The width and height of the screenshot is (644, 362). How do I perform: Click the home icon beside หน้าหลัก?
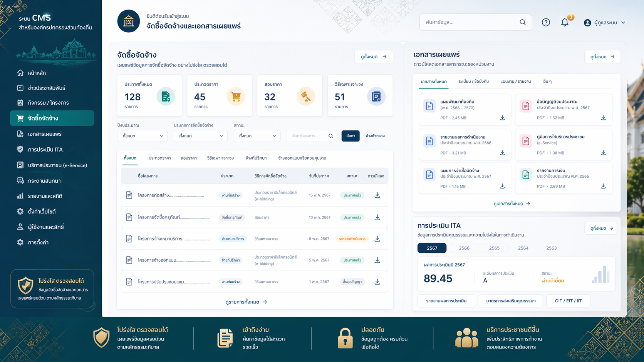(20, 73)
